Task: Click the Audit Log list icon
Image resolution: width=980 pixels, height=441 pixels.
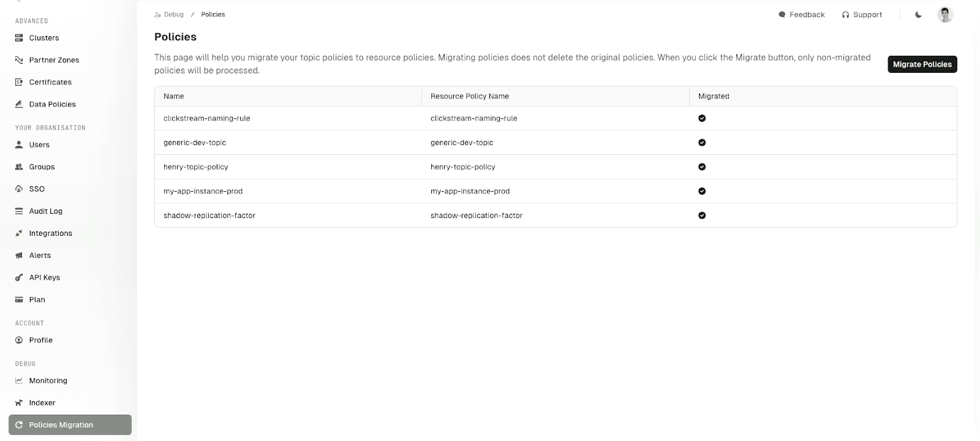Action: pos(19,211)
